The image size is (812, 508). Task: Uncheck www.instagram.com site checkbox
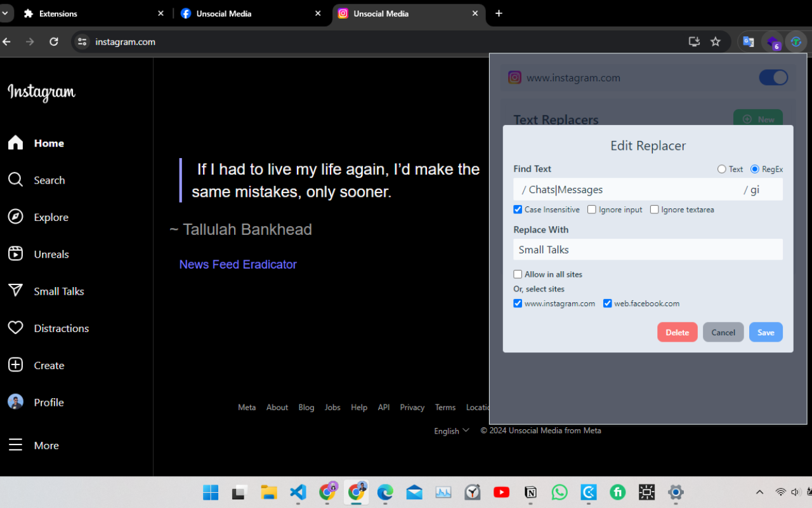tap(518, 304)
